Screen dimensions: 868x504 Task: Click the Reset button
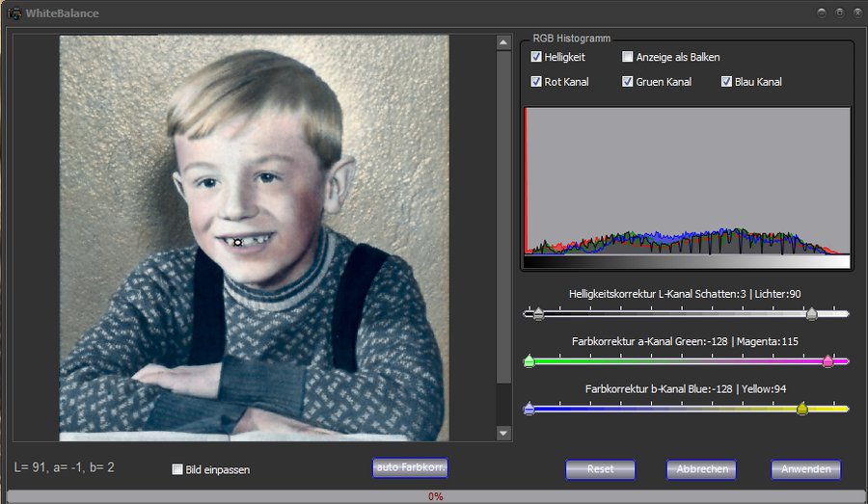click(x=600, y=469)
